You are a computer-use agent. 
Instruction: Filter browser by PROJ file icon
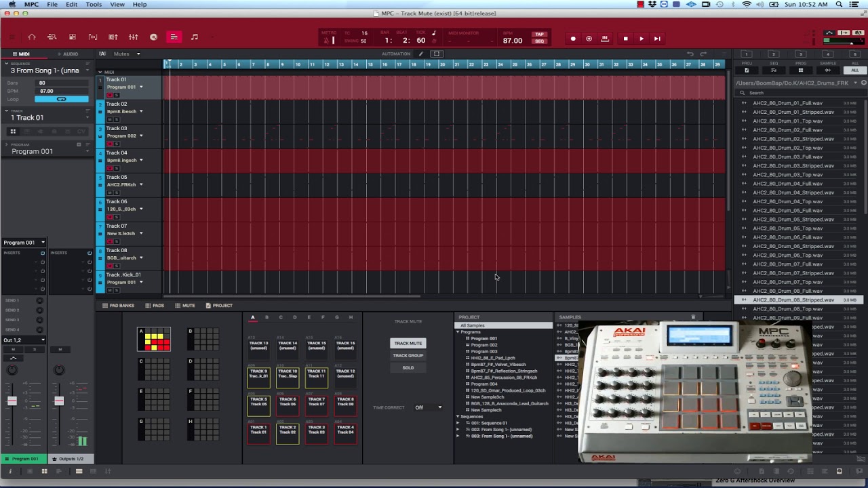747,70
